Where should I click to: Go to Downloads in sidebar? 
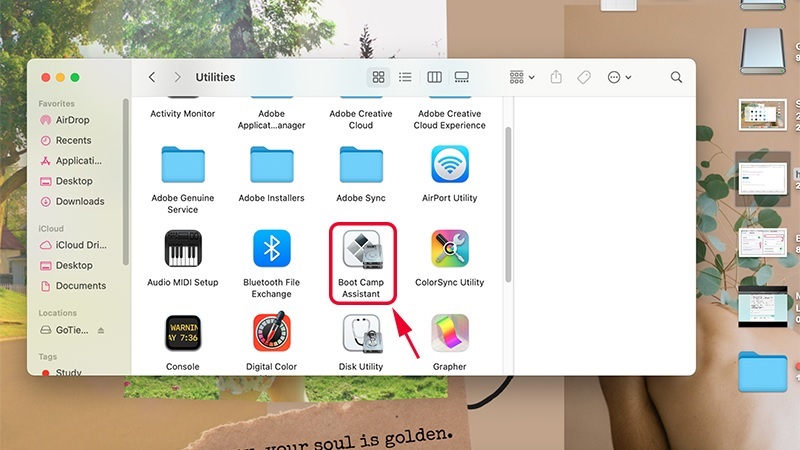pos(79,201)
